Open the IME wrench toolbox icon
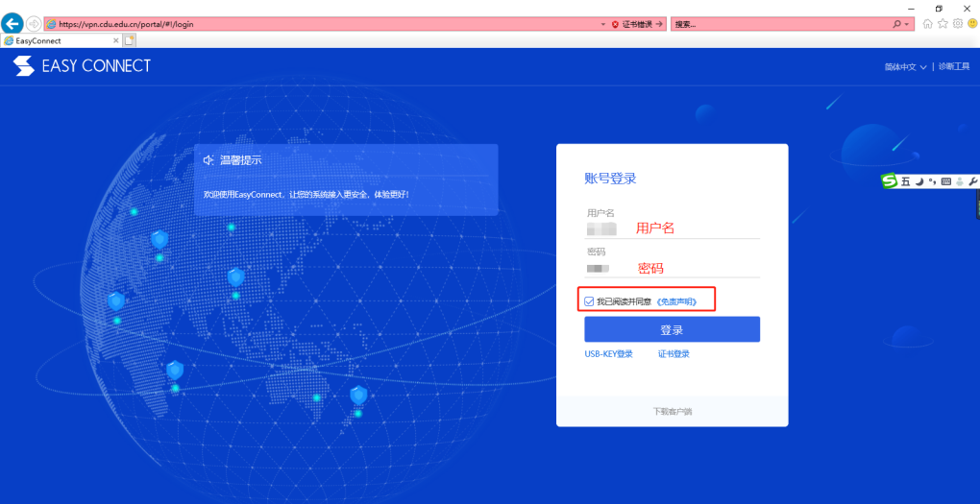The height and width of the screenshot is (504, 980). pos(972,181)
